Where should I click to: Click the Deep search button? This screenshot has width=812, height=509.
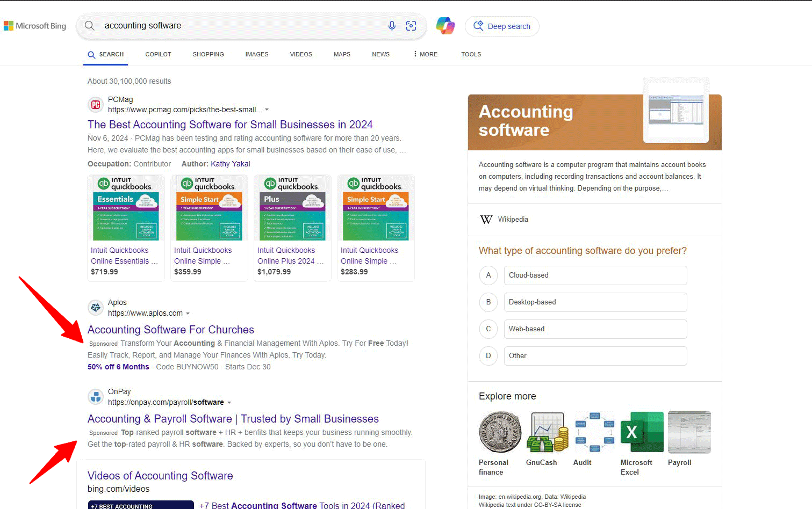pyautogui.click(x=502, y=26)
